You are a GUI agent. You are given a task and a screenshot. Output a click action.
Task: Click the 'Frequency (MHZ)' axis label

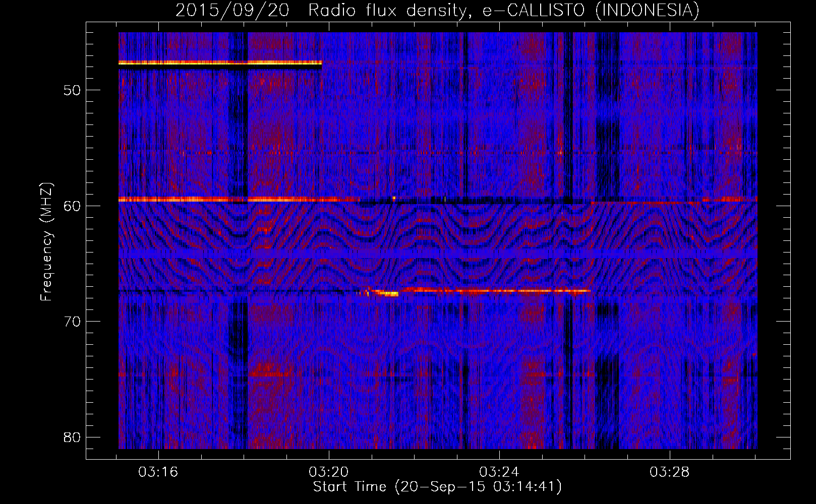(46, 242)
